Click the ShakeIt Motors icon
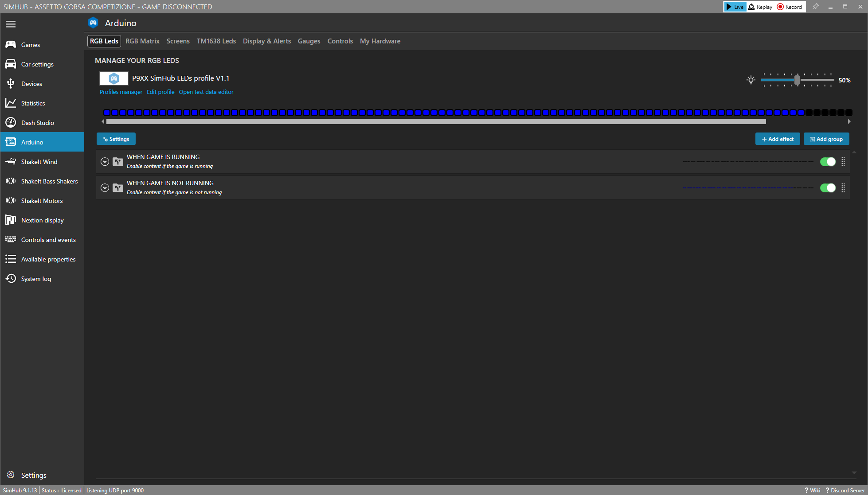The image size is (868, 495). coord(11,200)
